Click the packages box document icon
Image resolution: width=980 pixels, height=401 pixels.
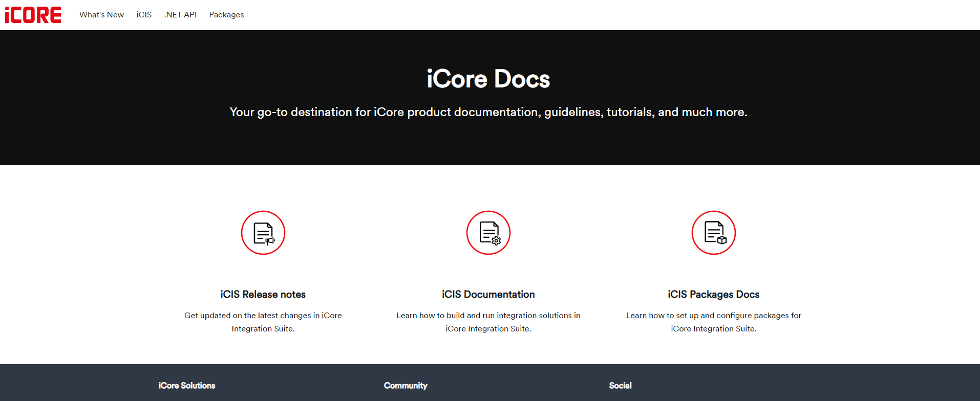(x=714, y=233)
